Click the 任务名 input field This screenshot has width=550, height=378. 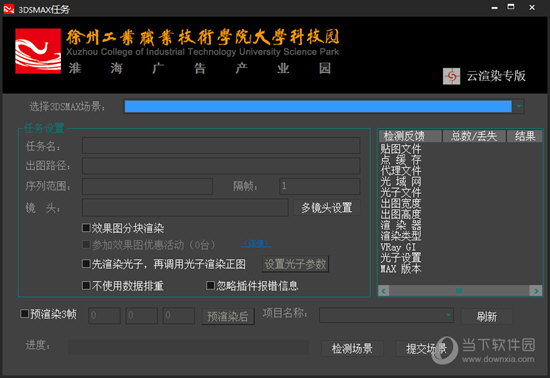coord(221,146)
